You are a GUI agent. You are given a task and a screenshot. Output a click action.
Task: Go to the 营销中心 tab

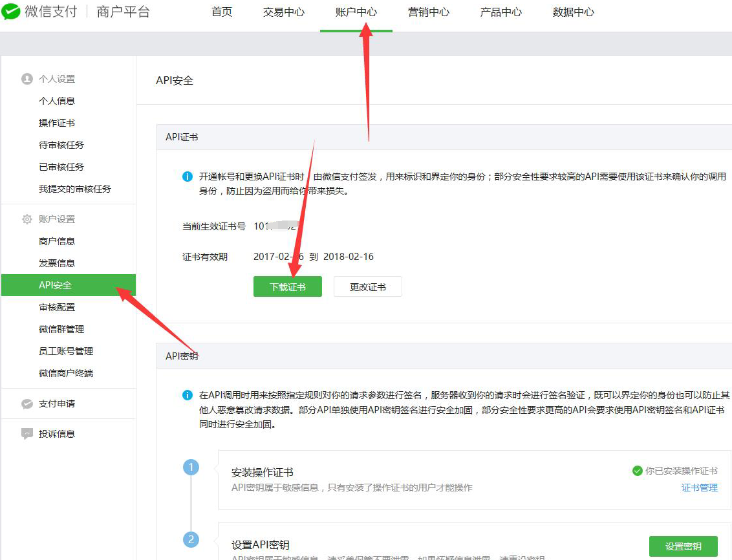tap(429, 12)
